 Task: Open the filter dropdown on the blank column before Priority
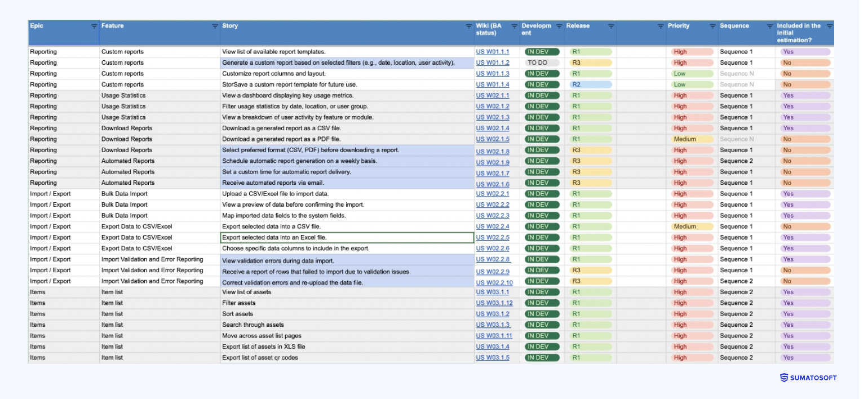pos(659,25)
